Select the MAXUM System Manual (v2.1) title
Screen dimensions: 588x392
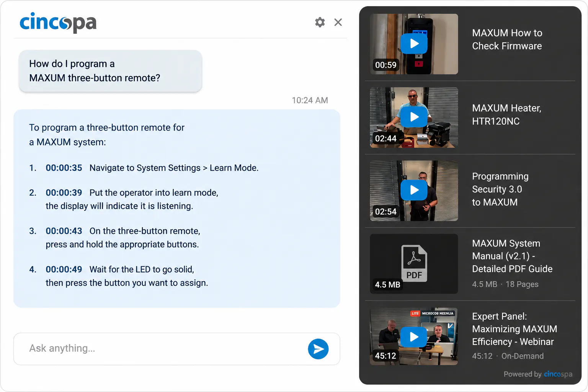coord(512,256)
